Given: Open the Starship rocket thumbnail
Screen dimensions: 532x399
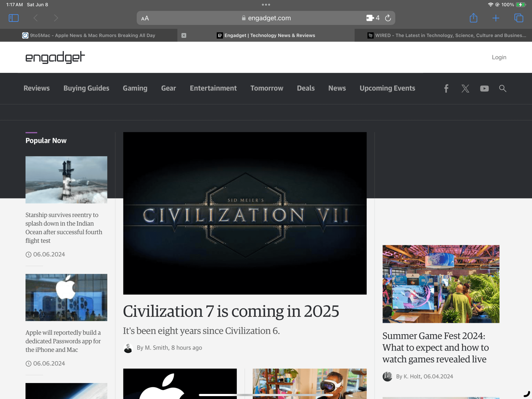Looking at the screenshot, I should coord(66,180).
